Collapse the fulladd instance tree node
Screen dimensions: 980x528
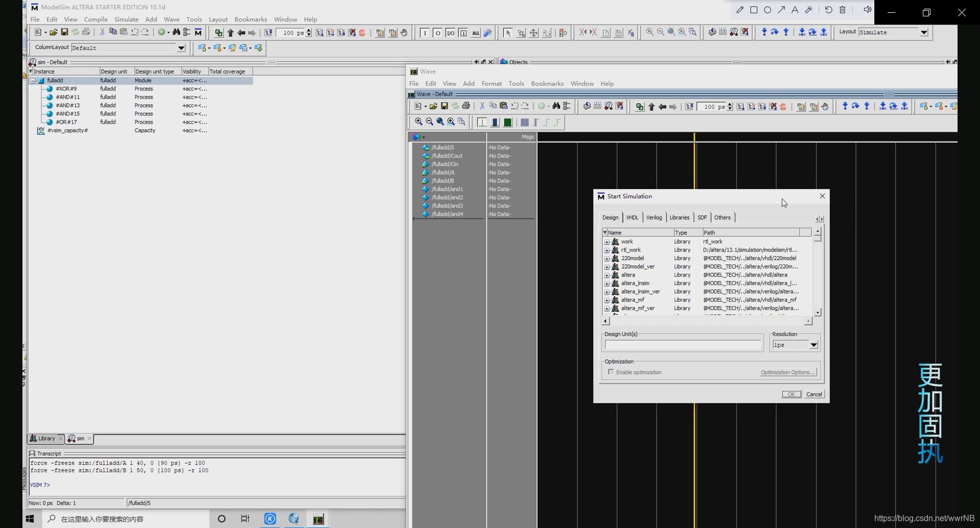(x=33, y=81)
